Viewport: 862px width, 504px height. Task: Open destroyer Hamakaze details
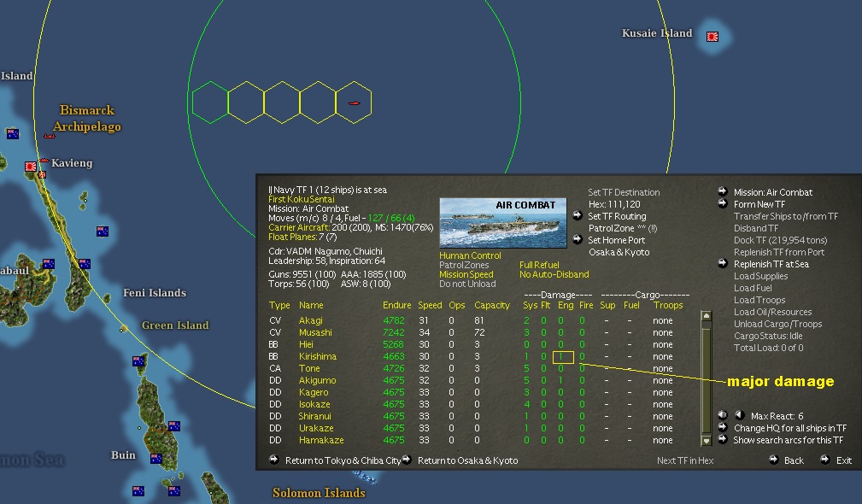click(x=321, y=440)
